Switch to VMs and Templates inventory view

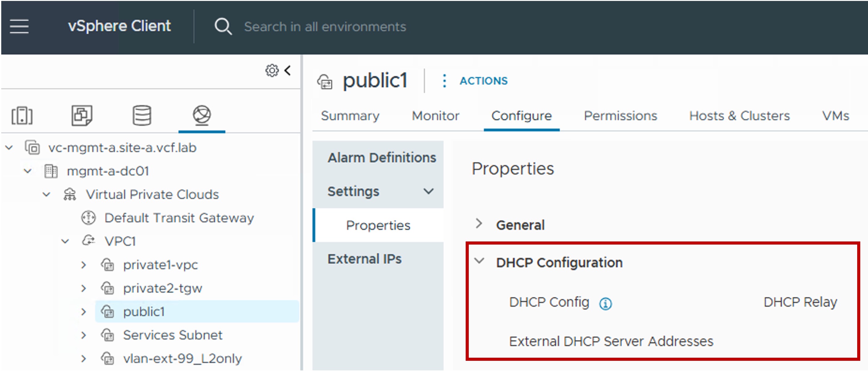click(82, 115)
